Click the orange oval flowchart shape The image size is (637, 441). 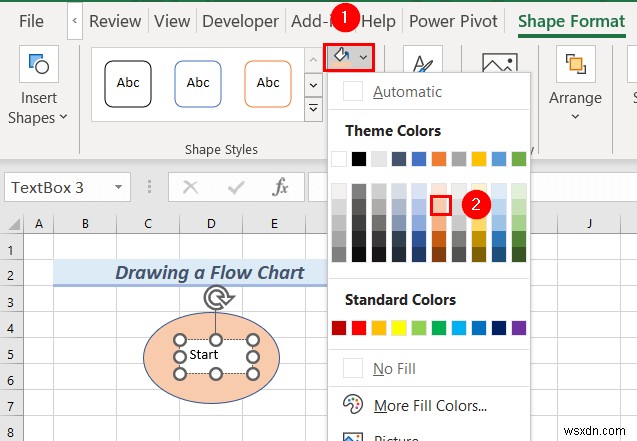click(211, 391)
